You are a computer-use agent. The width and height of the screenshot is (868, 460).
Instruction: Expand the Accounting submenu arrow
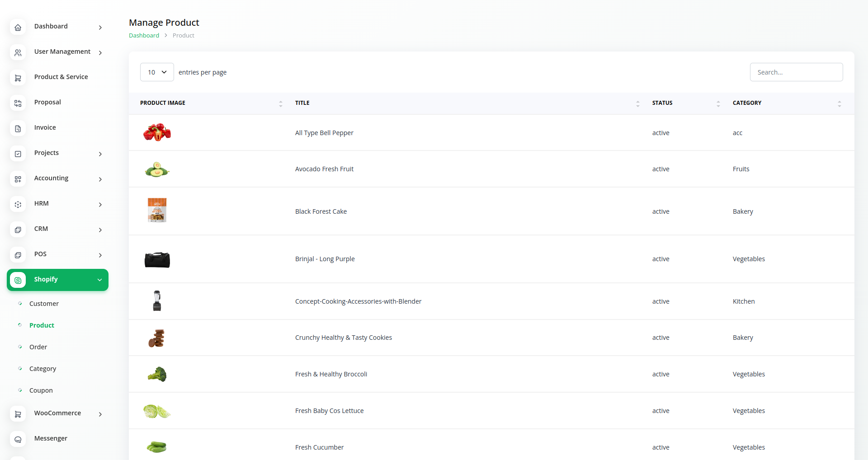tap(100, 179)
